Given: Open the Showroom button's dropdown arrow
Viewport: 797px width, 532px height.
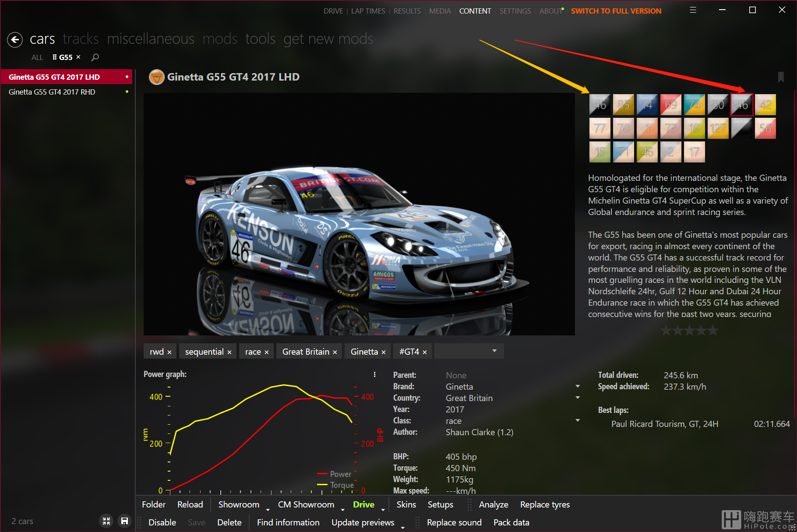Looking at the screenshot, I should point(268,509).
